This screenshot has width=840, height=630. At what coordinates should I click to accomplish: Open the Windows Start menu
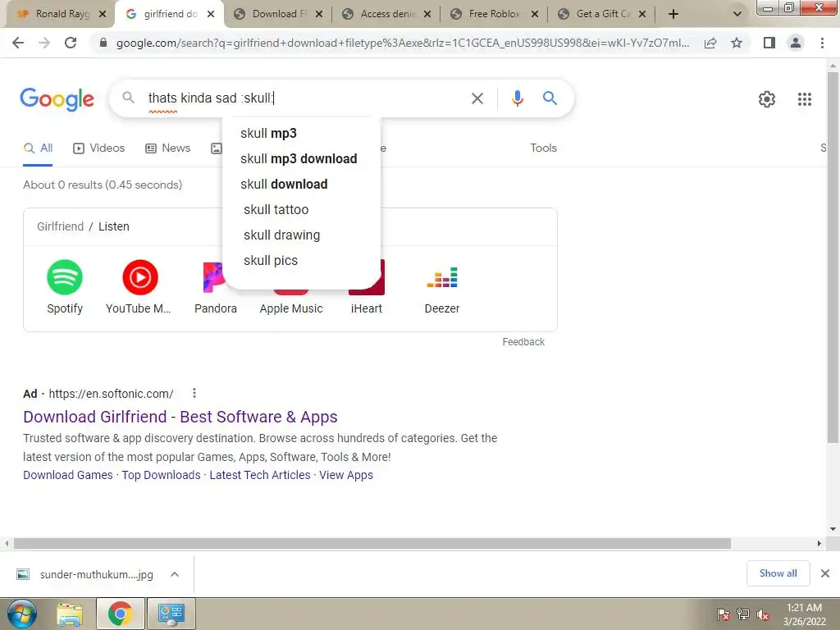pyautogui.click(x=22, y=614)
